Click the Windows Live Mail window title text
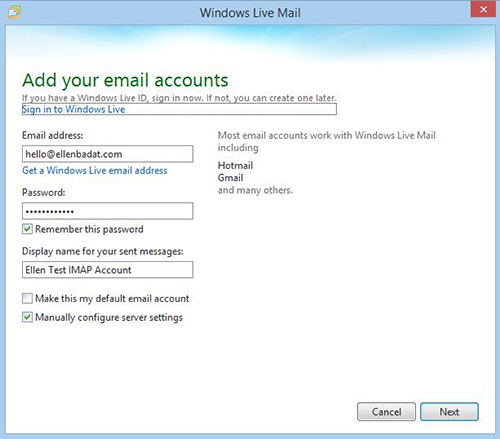 (x=250, y=13)
